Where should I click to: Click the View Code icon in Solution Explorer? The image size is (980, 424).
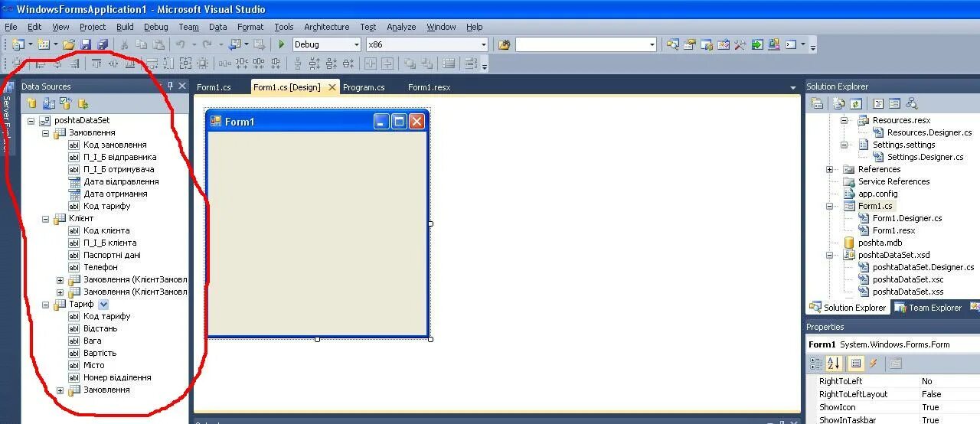[878, 103]
